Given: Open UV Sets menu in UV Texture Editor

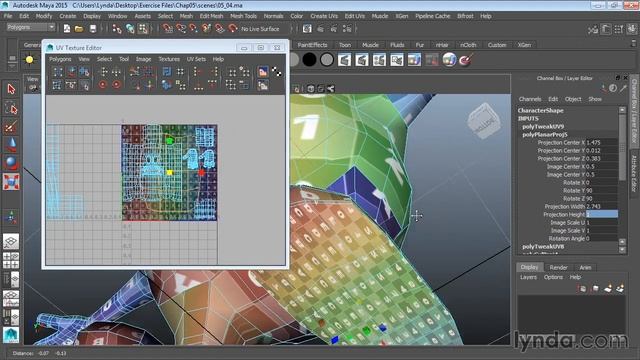Looking at the screenshot, I should click(196, 59).
